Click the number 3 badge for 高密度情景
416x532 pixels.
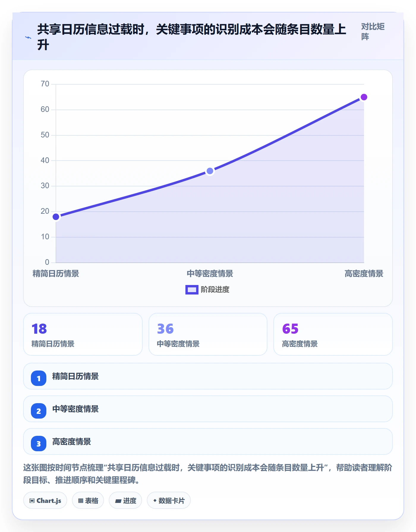click(x=39, y=444)
